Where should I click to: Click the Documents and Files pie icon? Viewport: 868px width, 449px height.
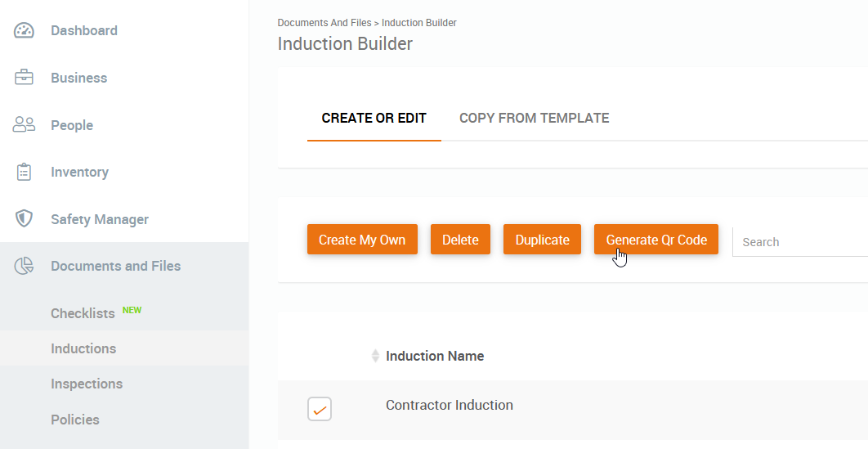coord(25,266)
